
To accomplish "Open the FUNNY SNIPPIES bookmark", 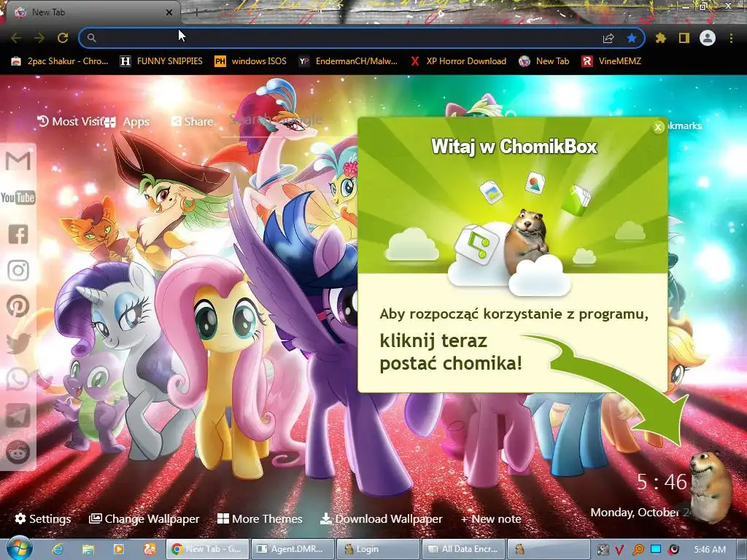I will click(161, 61).
